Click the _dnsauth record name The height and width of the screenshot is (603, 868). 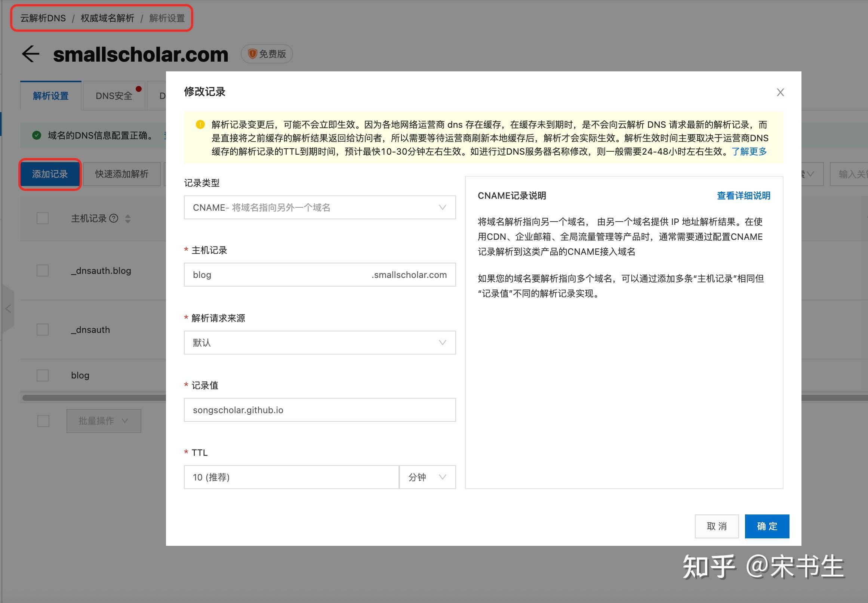tap(90, 330)
